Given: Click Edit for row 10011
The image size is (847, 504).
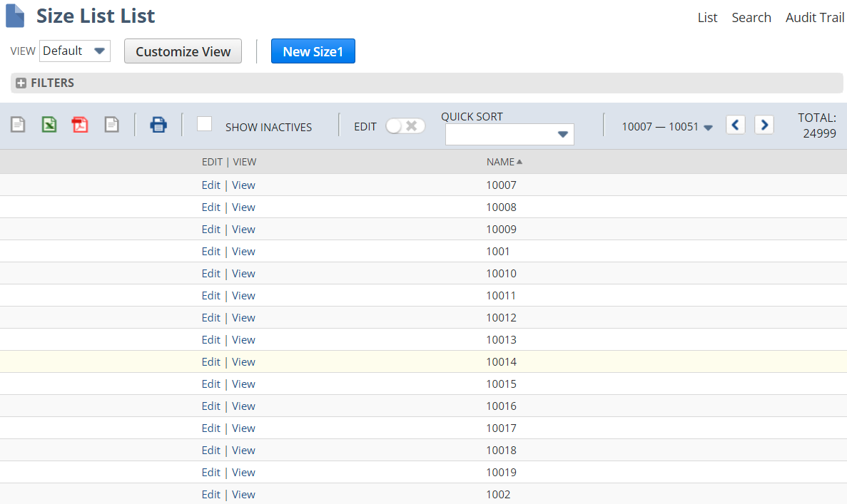Looking at the screenshot, I should tap(211, 296).
